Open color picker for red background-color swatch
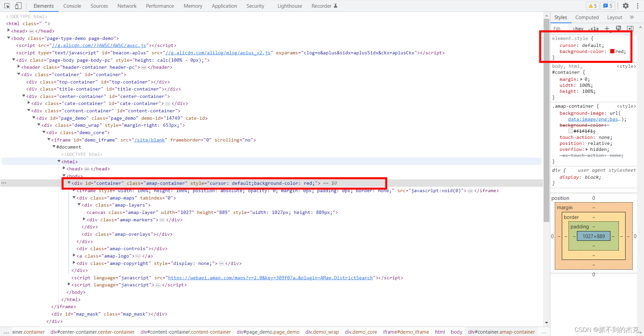Viewport: 644px width, 336px height. pos(612,51)
